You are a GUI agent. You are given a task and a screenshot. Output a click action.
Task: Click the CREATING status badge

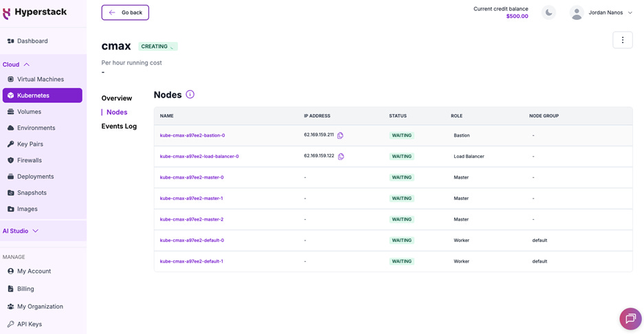tap(157, 47)
